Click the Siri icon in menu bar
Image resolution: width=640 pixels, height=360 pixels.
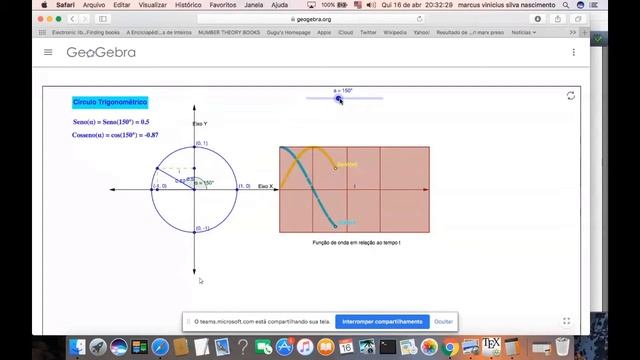pyautogui.click(x=580, y=5)
